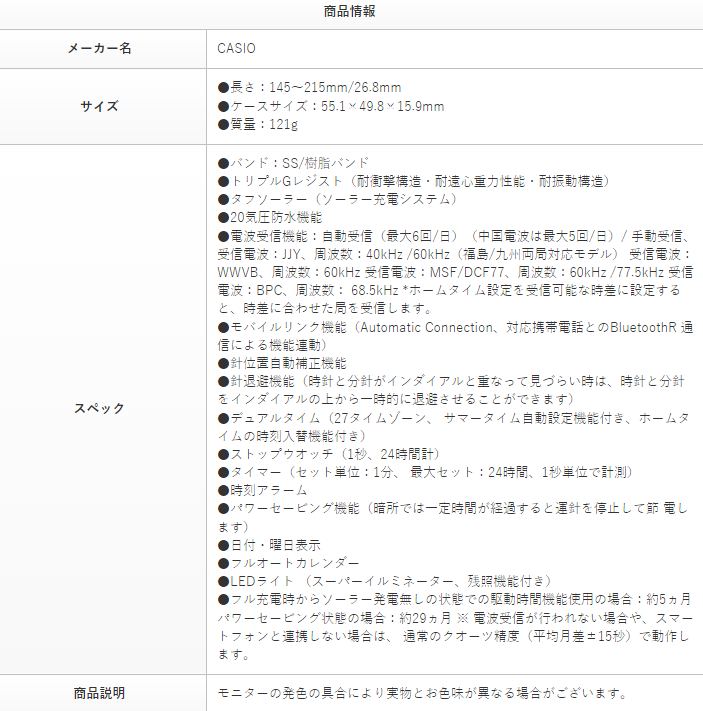This screenshot has height=711, width=703.
Task: Click the サイズ row label
Action: click(99, 106)
